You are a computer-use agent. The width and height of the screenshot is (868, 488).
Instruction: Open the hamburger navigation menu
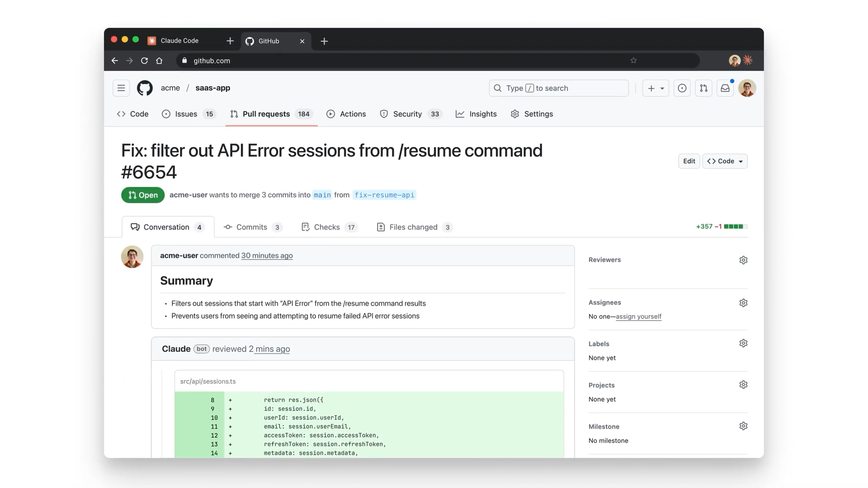[121, 88]
